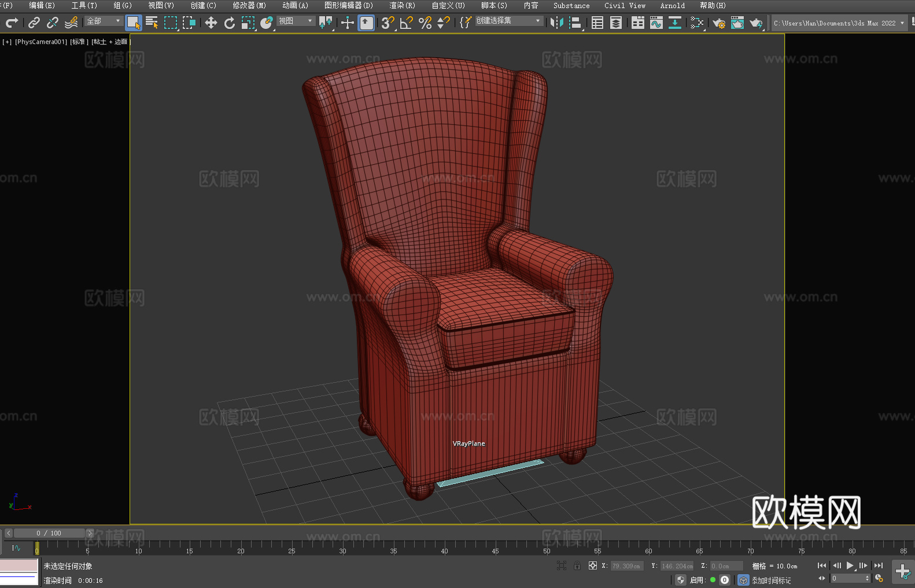The height and width of the screenshot is (588, 915).
Task: Click the Mirror tool icon
Action: (557, 23)
